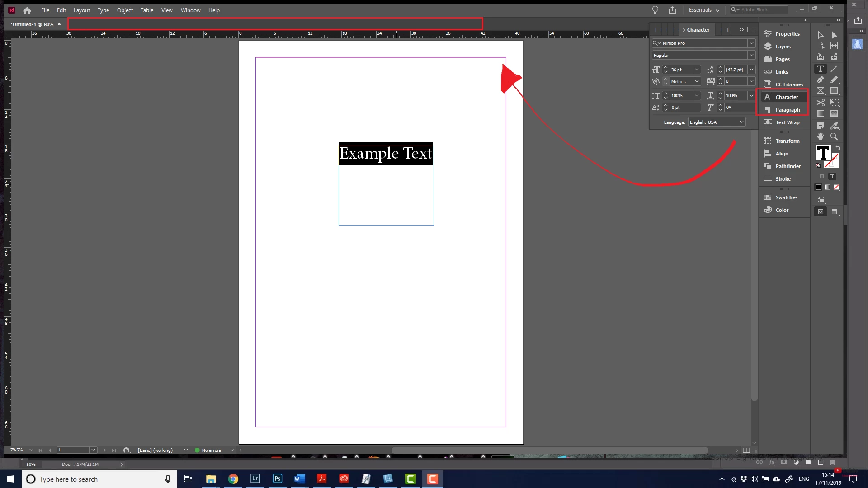Select the Line tool
The image size is (868, 488).
834,69
